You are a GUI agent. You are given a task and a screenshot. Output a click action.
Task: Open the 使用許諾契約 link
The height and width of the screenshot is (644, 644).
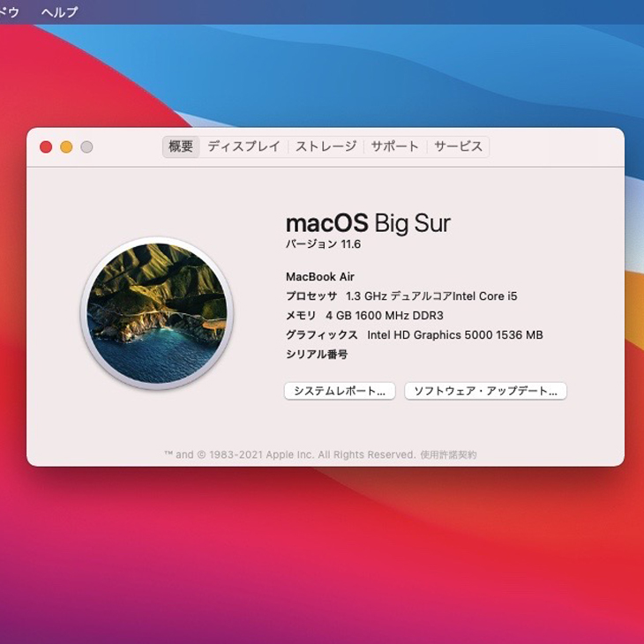point(448,454)
